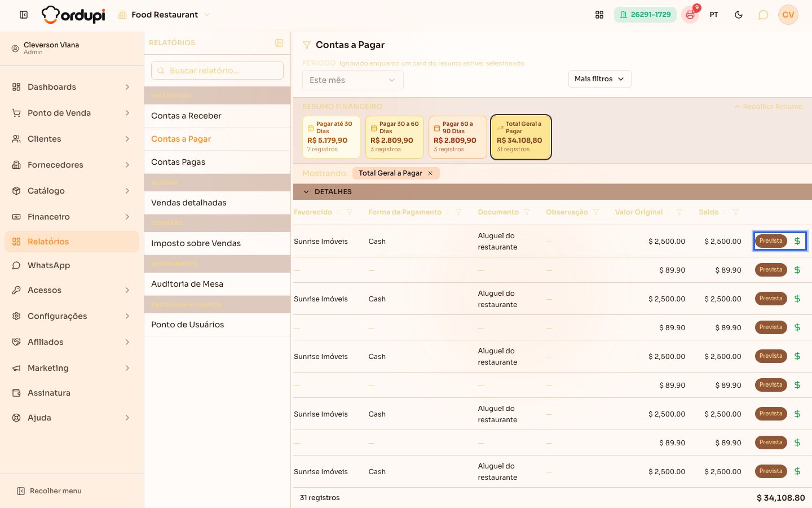Select the Pagar 60 a 90 Dias card
The image size is (812, 508).
458,137
